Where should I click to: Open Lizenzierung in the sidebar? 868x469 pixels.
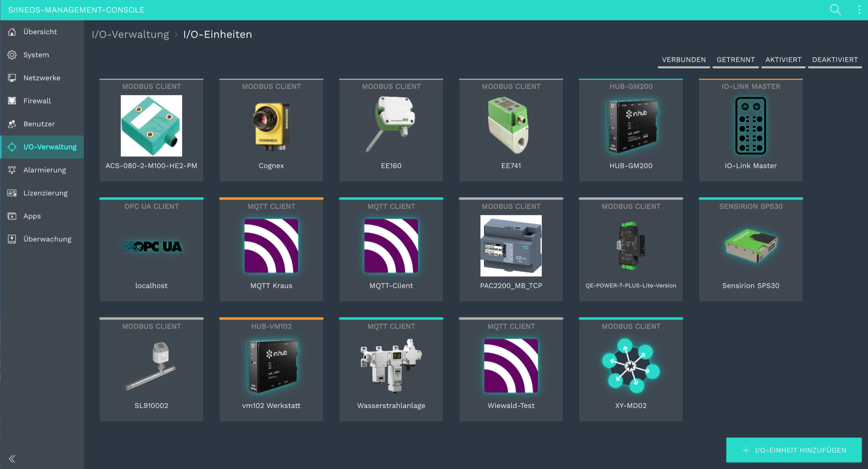(x=42, y=193)
